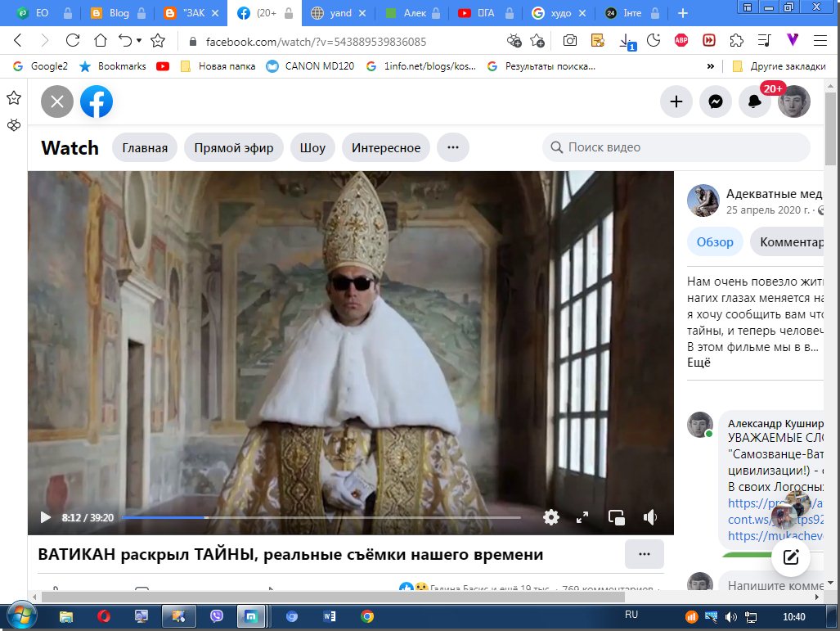
Task: Go to Facebook home via the logo
Action: (97, 101)
